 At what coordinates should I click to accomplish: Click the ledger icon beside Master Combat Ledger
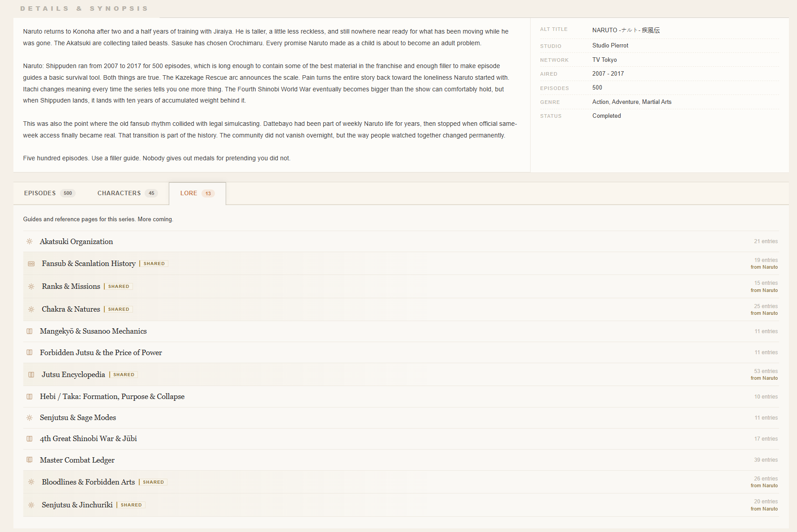[30, 460]
